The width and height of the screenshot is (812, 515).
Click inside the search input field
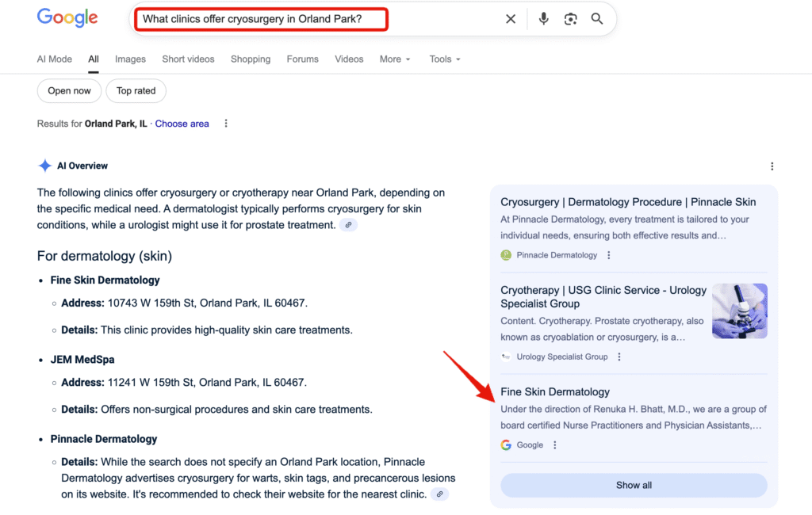(260, 18)
